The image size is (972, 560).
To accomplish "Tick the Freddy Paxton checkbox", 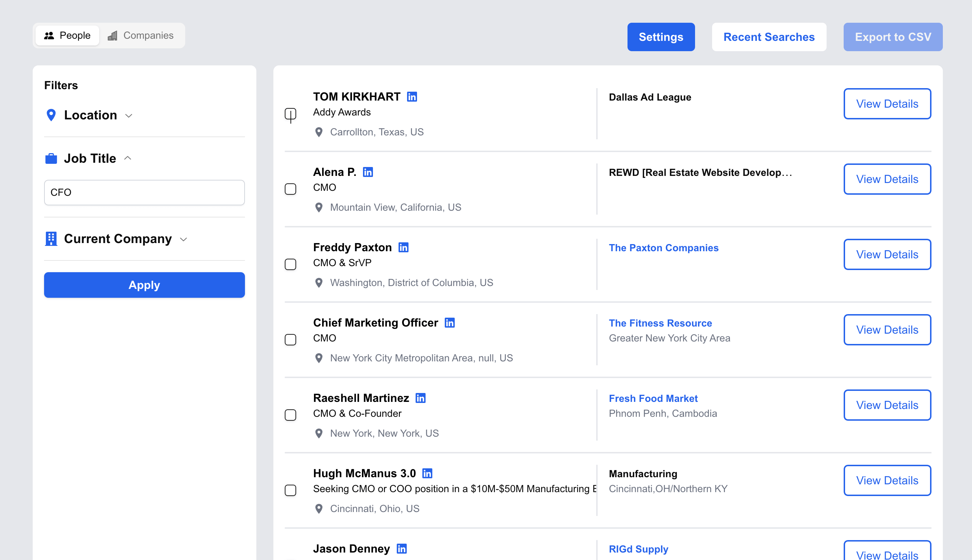I will point(290,265).
